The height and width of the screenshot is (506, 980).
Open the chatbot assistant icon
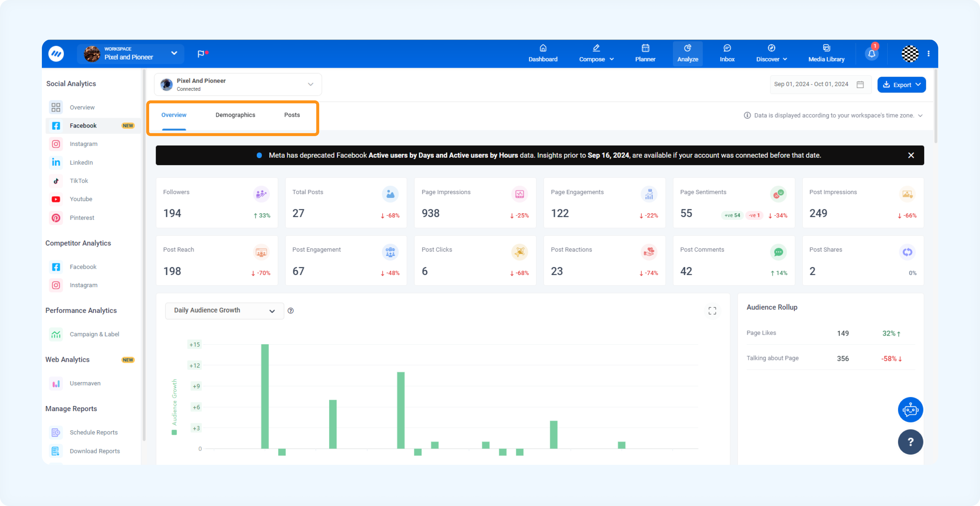point(910,410)
